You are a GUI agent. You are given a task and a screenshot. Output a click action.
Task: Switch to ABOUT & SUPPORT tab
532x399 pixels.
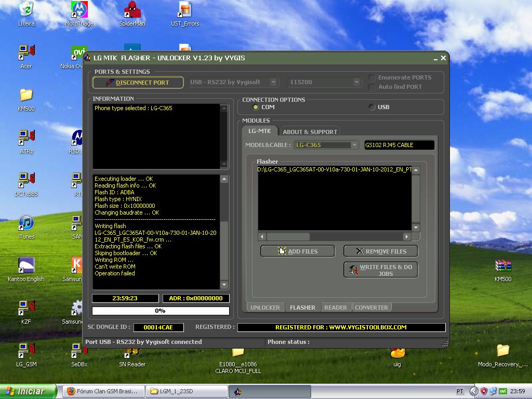click(x=310, y=131)
